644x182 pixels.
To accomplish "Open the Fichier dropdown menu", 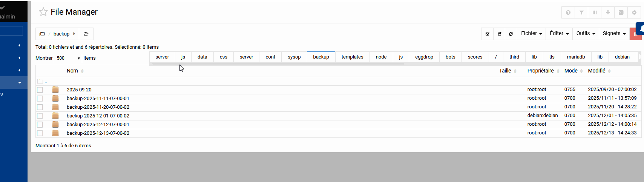I will point(531,34).
